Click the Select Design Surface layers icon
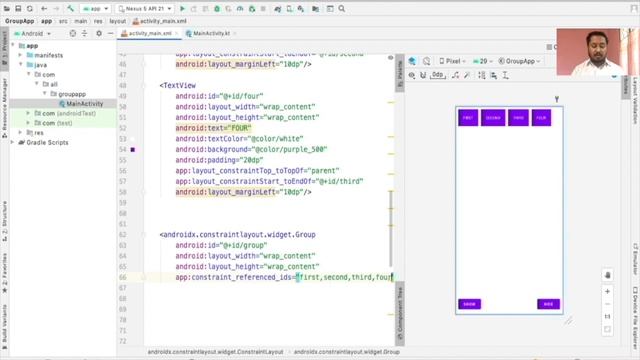 point(412,61)
